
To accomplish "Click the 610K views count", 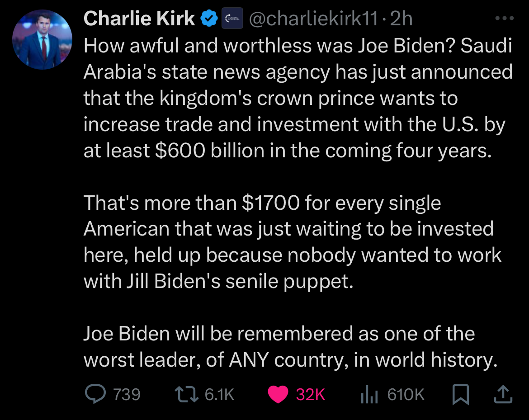I will pos(406,395).
